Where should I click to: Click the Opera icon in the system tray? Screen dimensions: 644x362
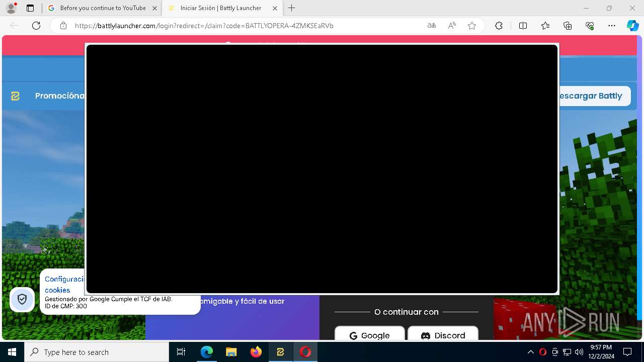pos(543,352)
